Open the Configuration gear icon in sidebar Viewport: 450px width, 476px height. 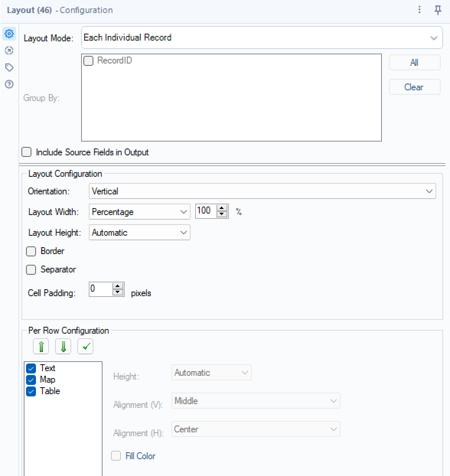pos(9,34)
